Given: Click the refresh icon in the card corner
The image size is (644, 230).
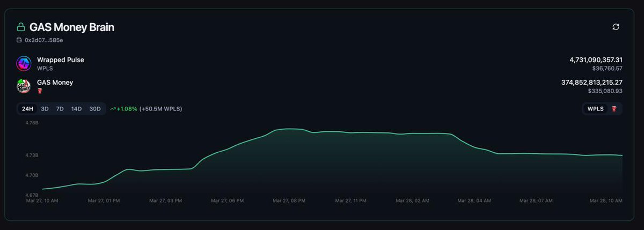Looking at the screenshot, I should click(616, 27).
